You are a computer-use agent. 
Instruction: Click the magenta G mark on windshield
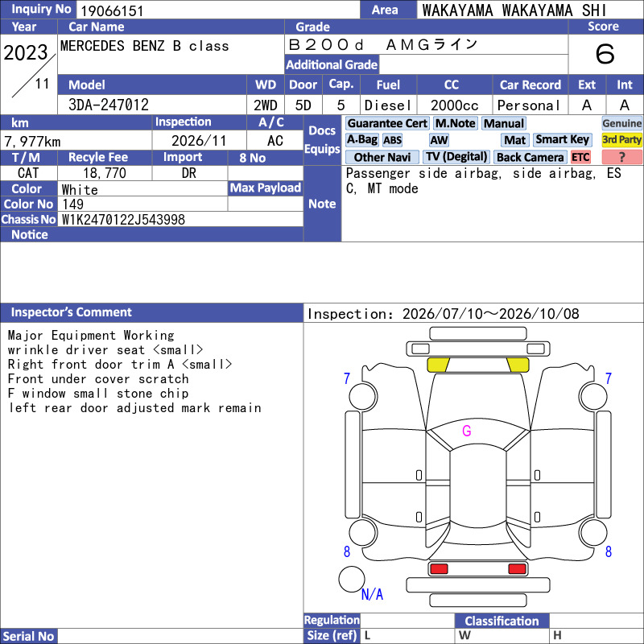tap(467, 431)
